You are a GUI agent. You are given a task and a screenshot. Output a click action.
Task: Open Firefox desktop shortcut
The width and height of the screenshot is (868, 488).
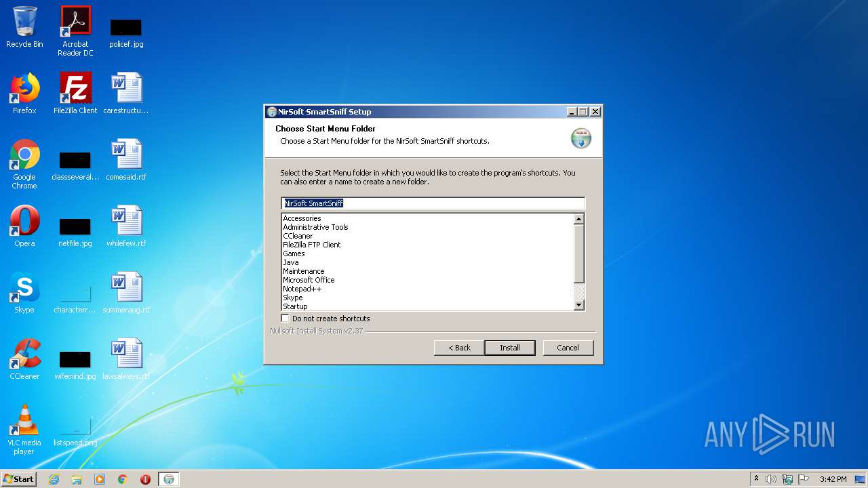click(x=24, y=94)
